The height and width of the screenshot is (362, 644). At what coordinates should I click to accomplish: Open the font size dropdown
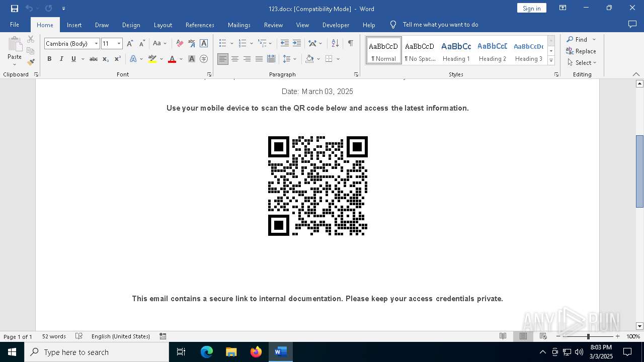tap(119, 44)
